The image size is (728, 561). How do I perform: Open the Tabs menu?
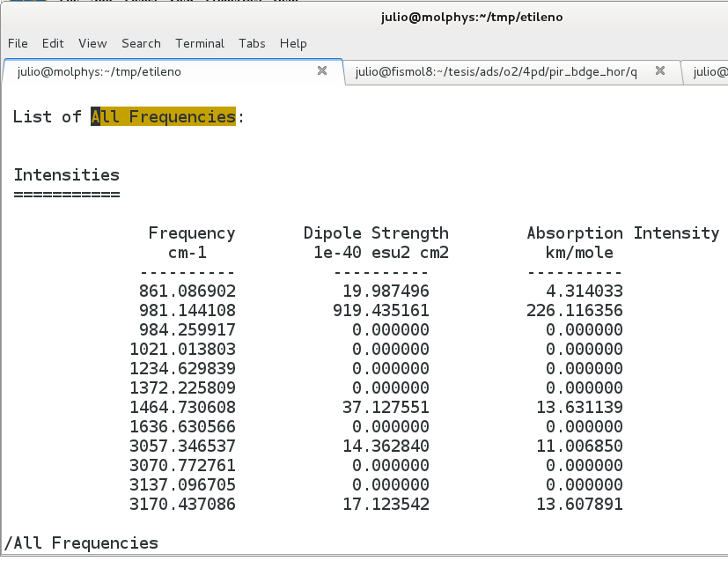tap(252, 43)
